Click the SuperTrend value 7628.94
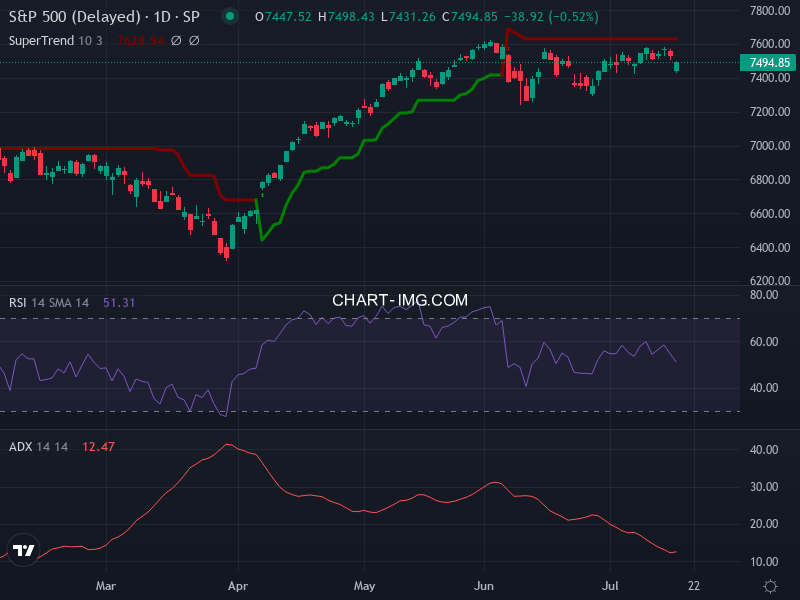Screen dimensions: 800x600 (140, 40)
